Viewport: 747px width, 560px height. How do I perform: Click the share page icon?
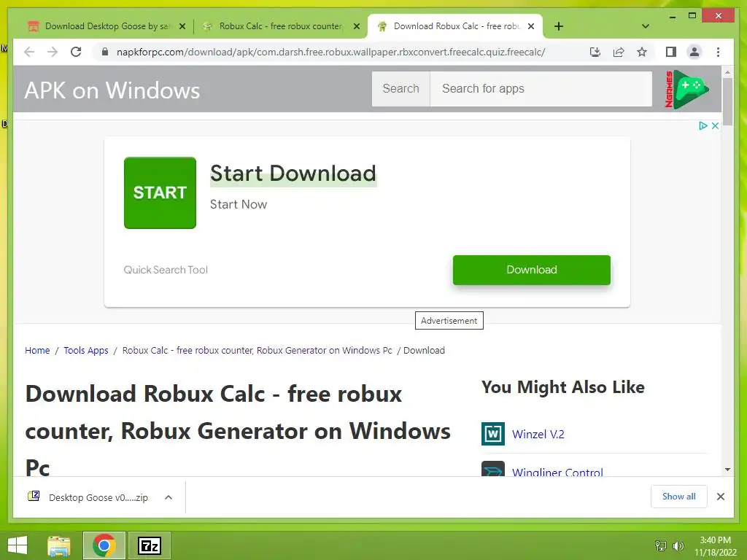click(x=619, y=52)
